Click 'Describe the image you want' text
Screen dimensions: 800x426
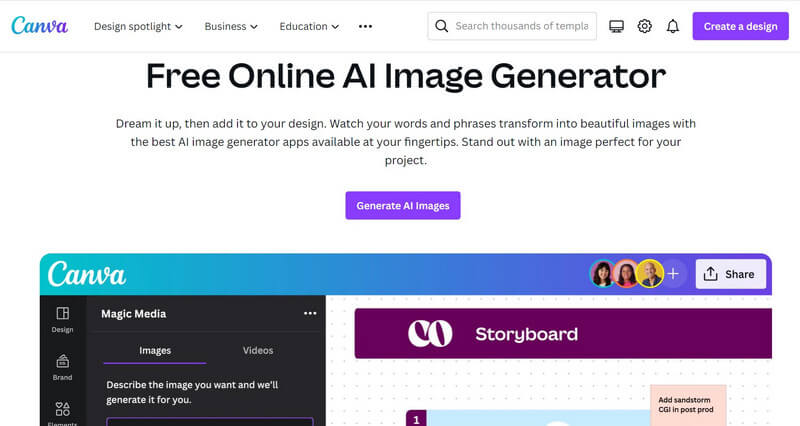(x=192, y=392)
